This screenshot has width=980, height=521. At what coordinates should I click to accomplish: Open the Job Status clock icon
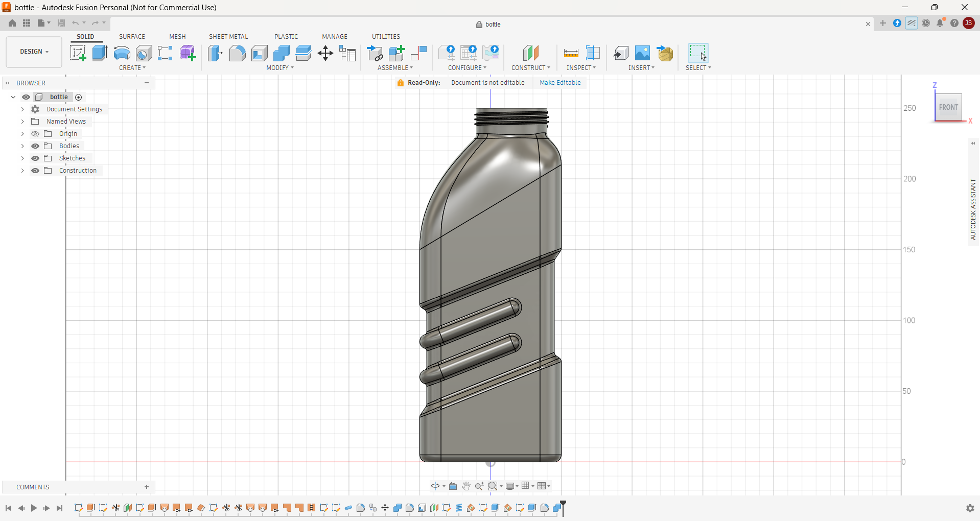(926, 23)
